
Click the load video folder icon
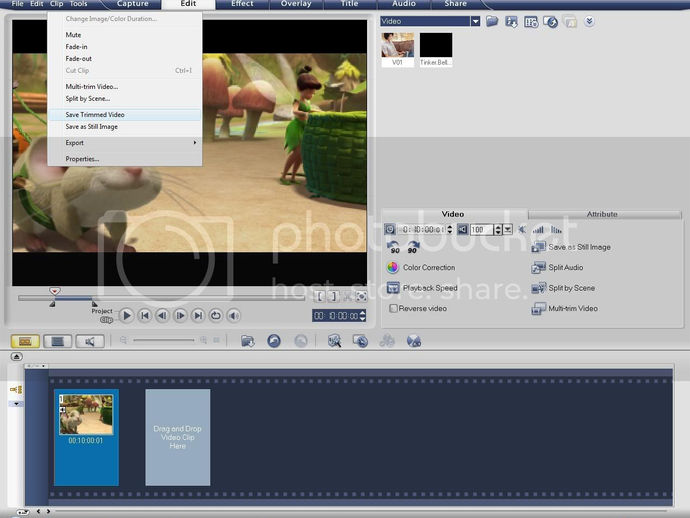492,21
